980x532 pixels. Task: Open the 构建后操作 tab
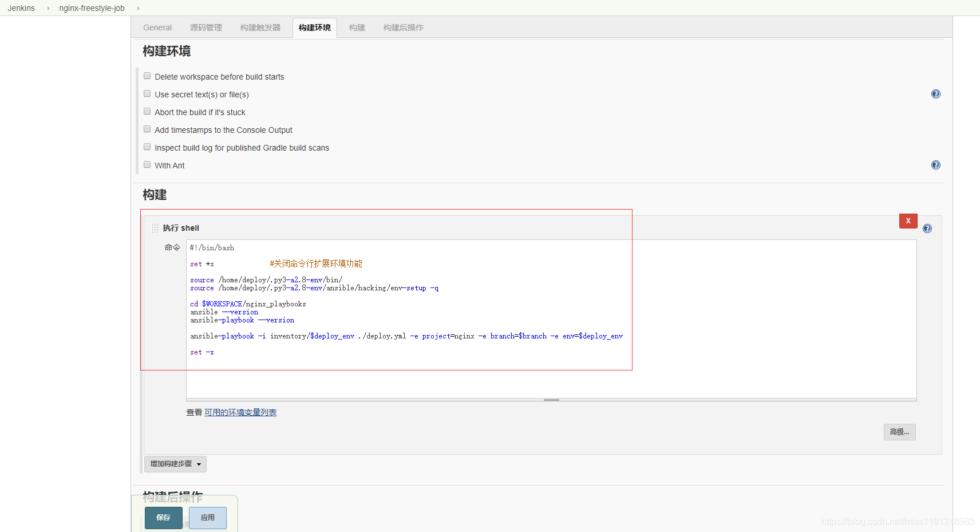(404, 27)
